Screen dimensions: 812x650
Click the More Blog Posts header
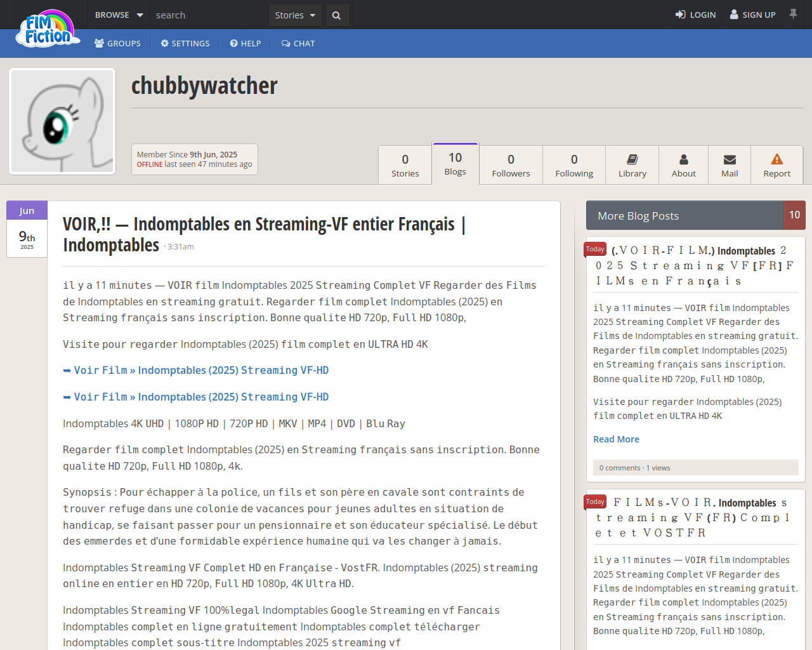point(685,215)
